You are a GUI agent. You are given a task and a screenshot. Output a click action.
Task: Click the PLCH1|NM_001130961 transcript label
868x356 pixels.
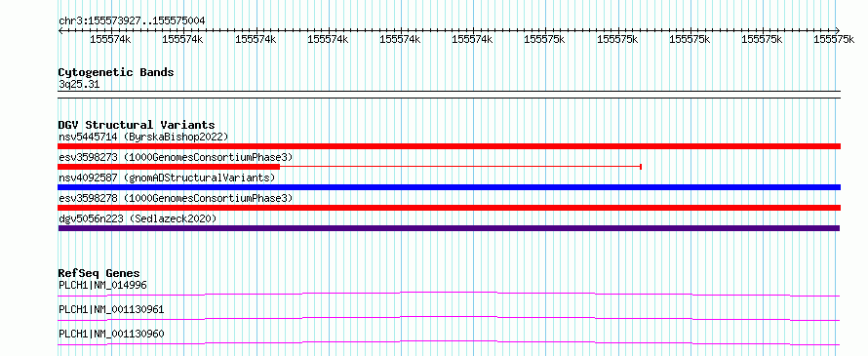pos(111,309)
